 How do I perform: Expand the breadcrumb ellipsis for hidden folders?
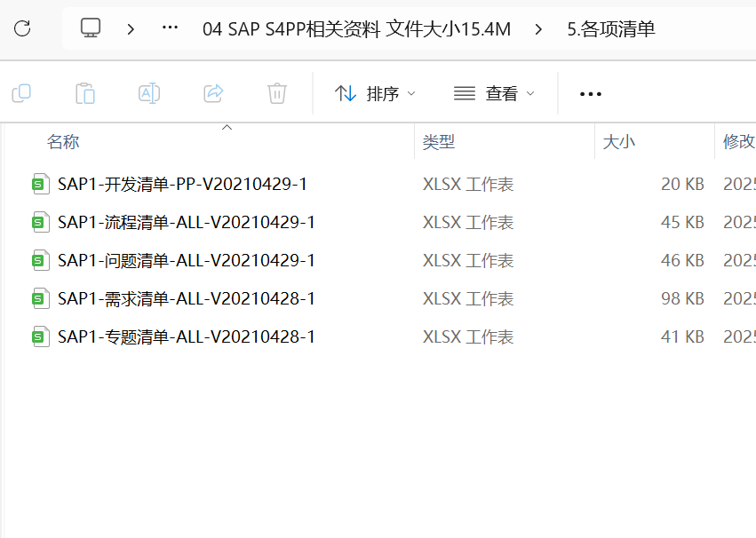click(x=170, y=29)
